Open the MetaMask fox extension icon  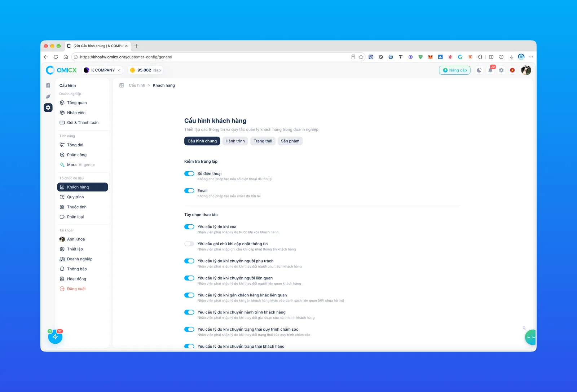pos(430,57)
